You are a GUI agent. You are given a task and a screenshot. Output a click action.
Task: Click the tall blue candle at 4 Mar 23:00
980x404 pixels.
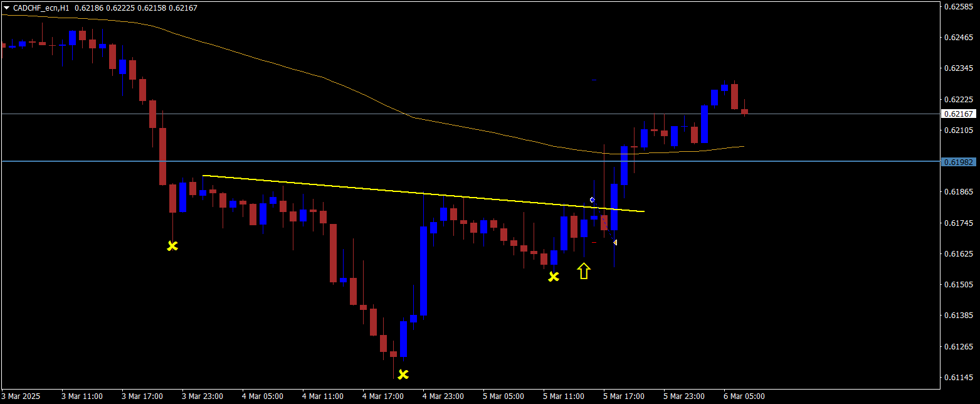424,271
